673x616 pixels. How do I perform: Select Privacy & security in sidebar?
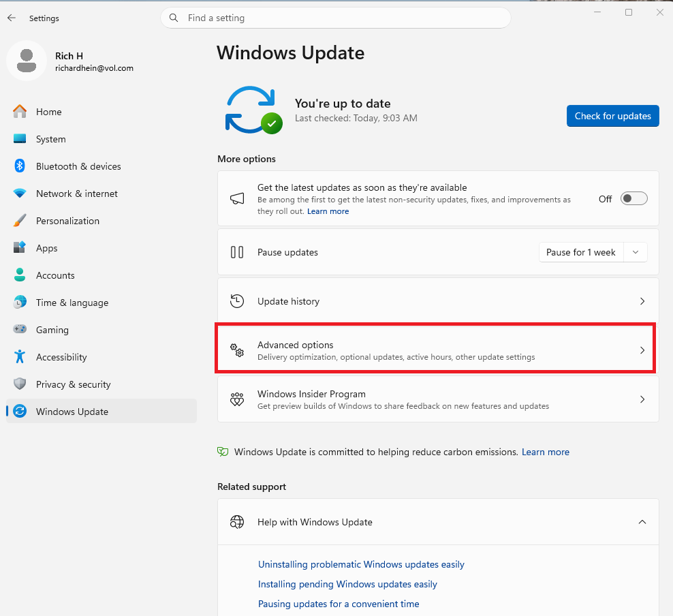point(101,384)
